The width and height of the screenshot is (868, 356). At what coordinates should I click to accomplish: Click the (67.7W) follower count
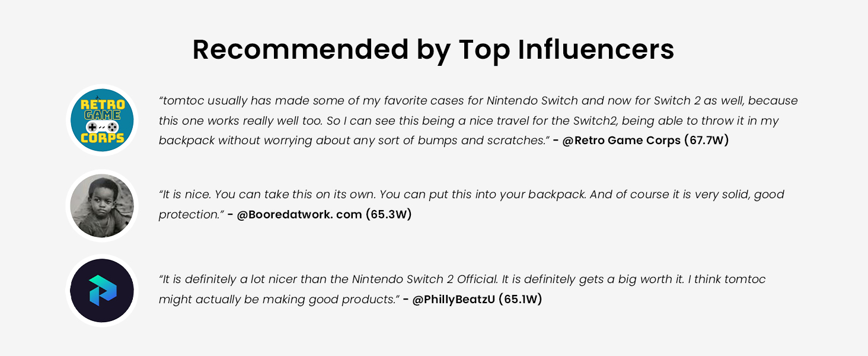(x=706, y=141)
